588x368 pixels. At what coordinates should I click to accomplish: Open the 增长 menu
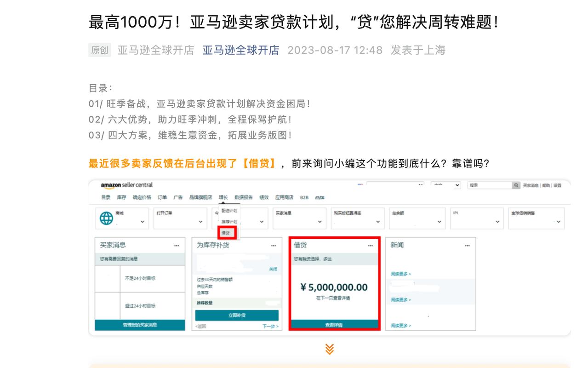click(x=223, y=197)
